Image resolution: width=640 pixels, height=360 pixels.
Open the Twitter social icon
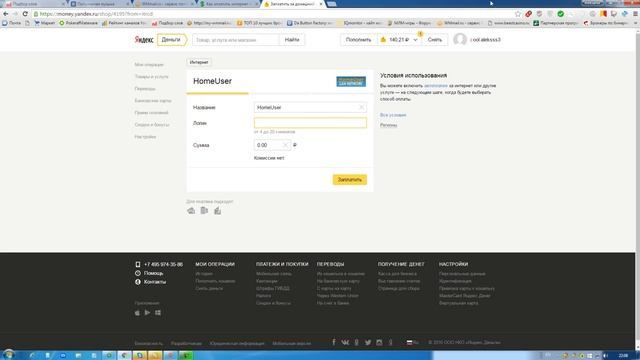coord(368,342)
